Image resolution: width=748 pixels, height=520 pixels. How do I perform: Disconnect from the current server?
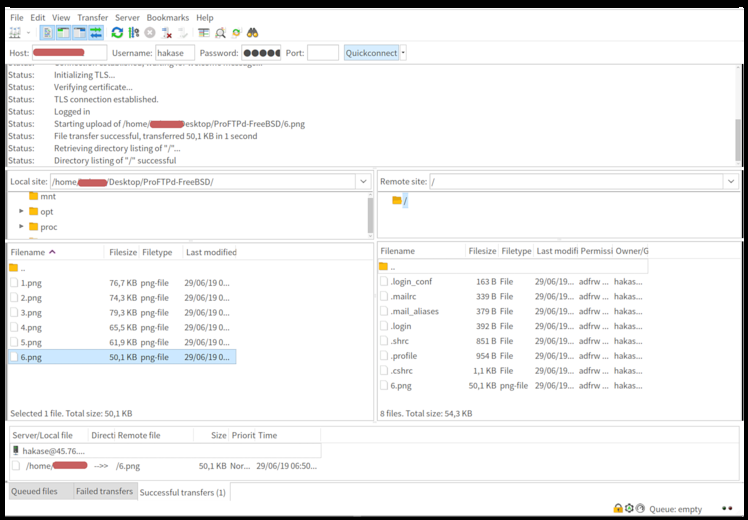pos(167,33)
